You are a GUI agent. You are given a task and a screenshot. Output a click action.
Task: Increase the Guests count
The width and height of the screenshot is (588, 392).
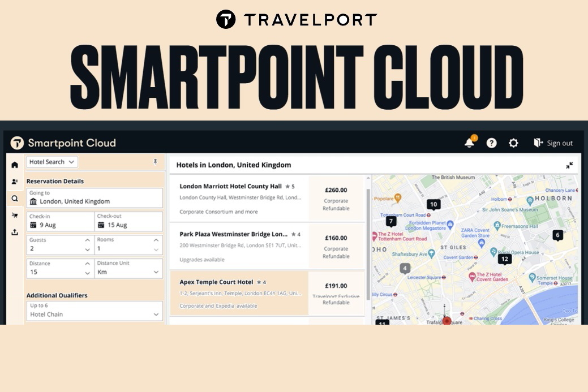pyautogui.click(x=87, y=240)
